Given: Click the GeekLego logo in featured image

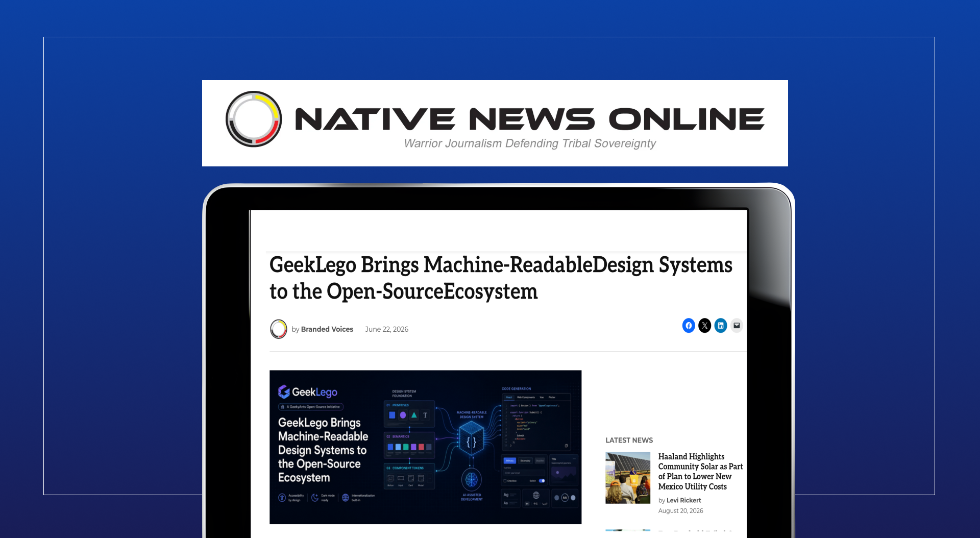Looking at the screenshot, I should click(x=308, y=392).
